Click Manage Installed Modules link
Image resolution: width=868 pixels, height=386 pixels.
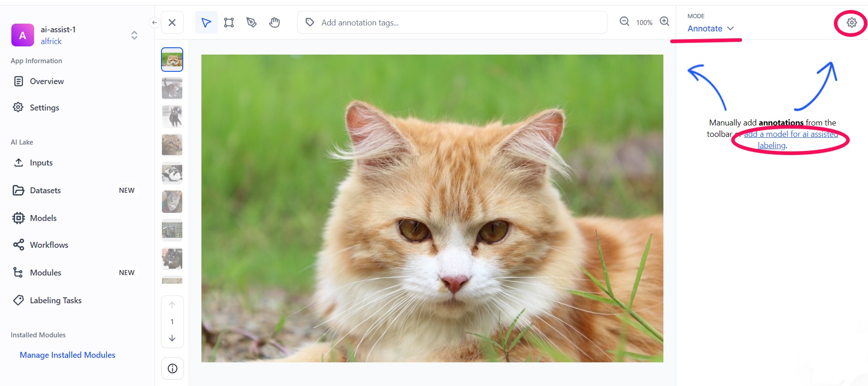67,355
